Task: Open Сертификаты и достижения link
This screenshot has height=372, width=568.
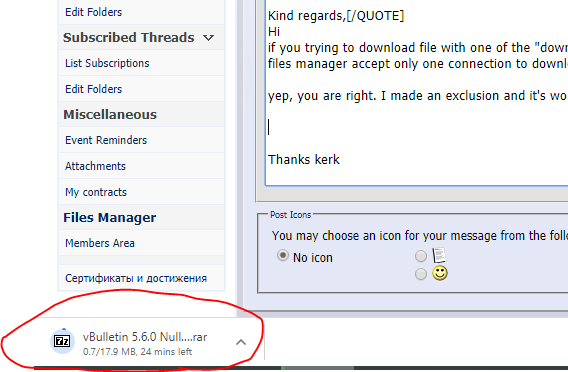Action: 136,278
